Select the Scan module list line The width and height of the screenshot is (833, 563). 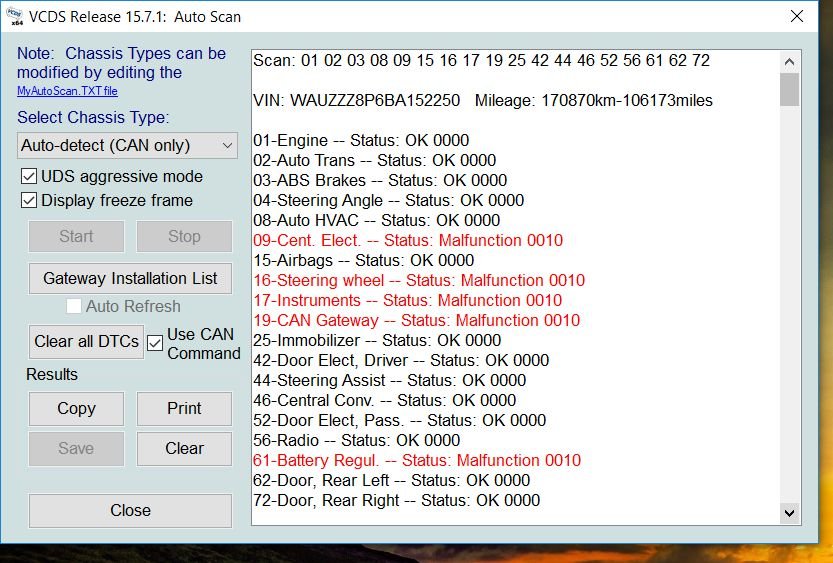click(481, 61)
